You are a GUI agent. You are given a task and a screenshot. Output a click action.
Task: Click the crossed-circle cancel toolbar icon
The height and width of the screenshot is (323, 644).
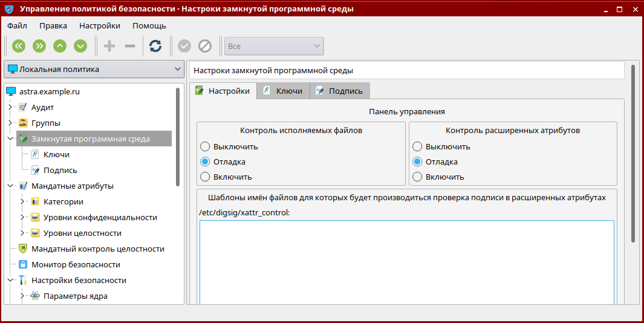tap(205, 45)
